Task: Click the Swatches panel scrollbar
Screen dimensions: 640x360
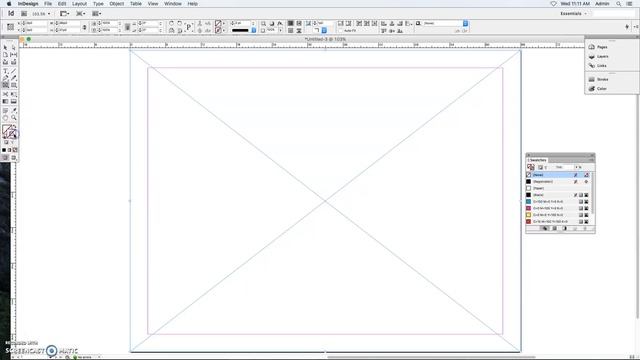Action: coord(593,192)
